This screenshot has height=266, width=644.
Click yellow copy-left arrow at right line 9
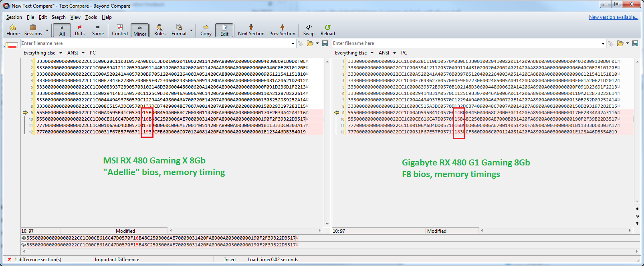click(x=337, y=113)
